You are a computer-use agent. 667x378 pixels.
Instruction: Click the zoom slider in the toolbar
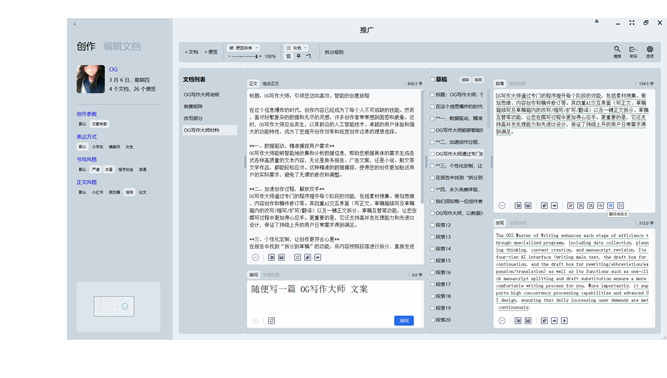tap(243, 56)
